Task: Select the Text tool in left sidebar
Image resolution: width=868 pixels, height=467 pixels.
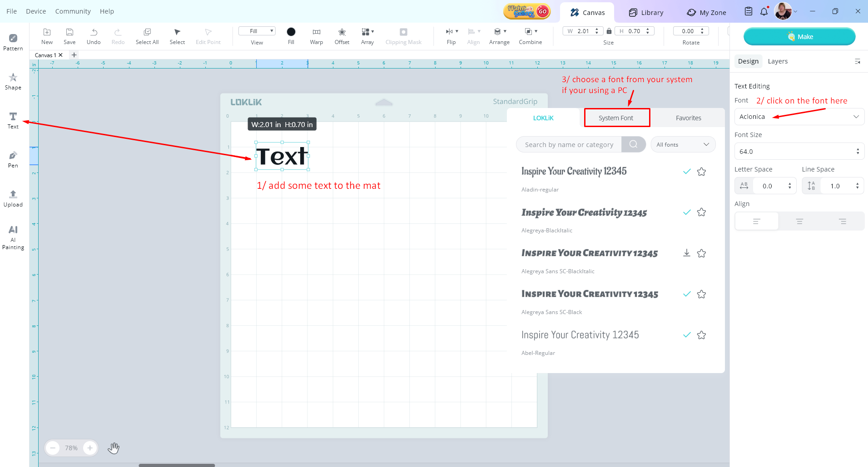Action: tap(13, 120)
